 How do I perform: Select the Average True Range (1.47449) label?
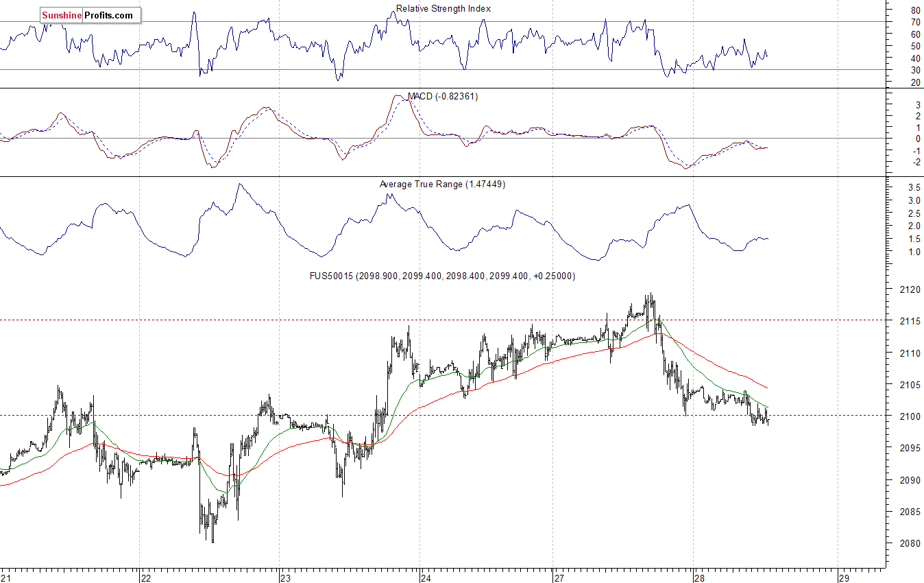pyautogui.click(x=442, y=185)
